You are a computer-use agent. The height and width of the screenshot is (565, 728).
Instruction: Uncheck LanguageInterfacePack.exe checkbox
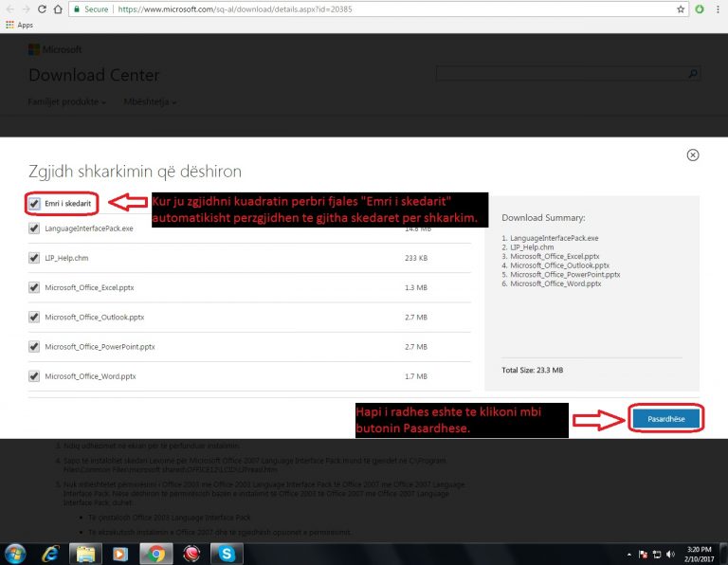tap(34, 228)
